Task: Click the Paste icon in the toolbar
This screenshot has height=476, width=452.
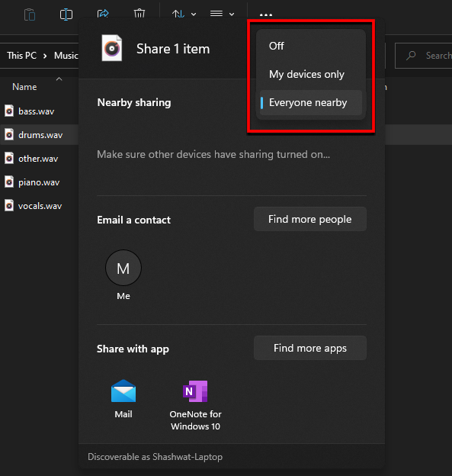Action: (30, 14)
